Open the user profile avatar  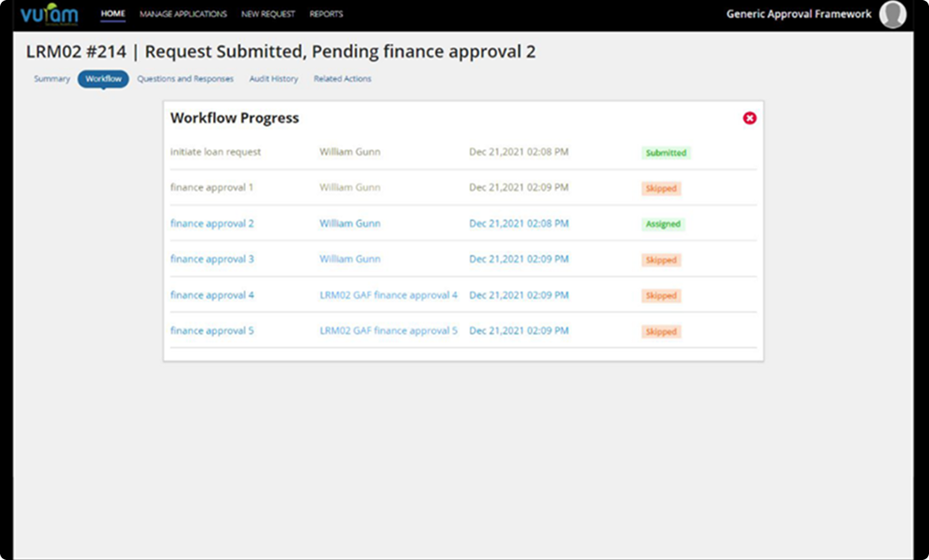pyautogui.click(x=892, y=14)
